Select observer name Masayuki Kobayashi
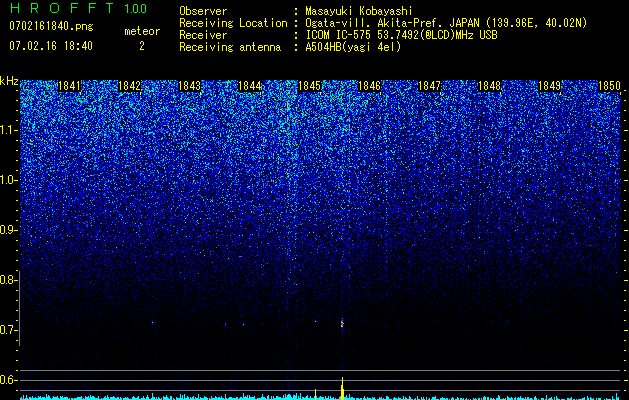The width and height of the screenshot is (629, 400). 359,11
